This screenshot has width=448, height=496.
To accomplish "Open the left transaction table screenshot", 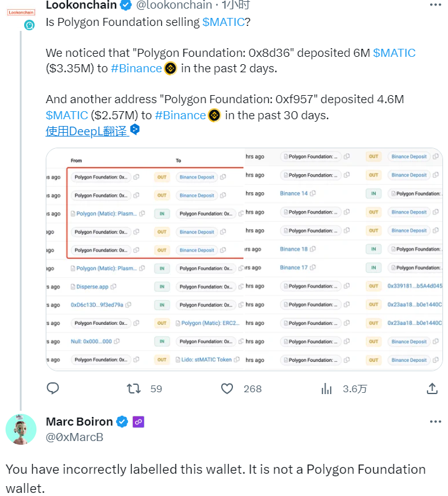I will [x=145, y=259].
